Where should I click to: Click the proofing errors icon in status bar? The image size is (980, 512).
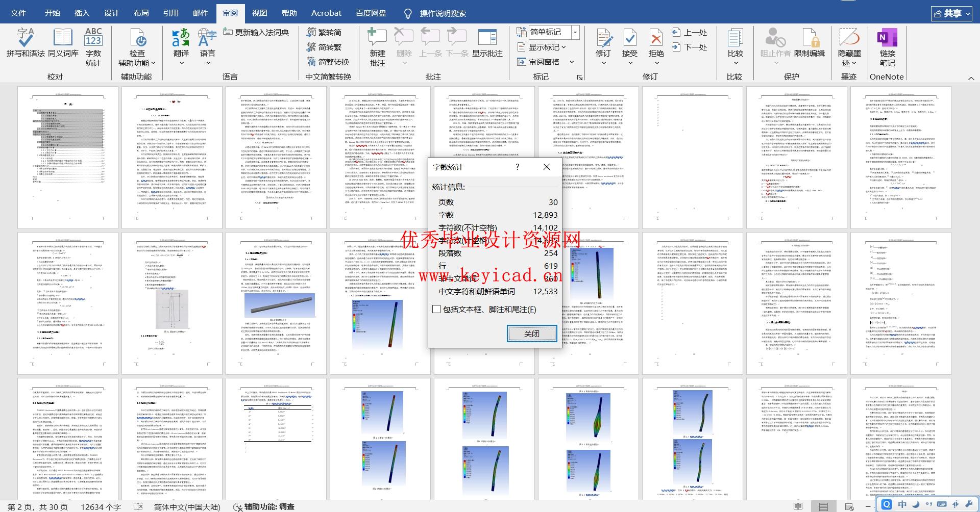pos(138,507)
